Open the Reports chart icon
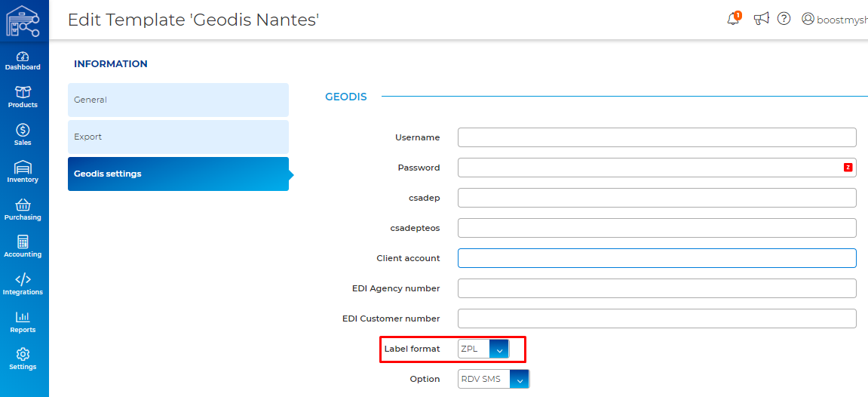Screen dimensions: 868x397 (23, 317)
